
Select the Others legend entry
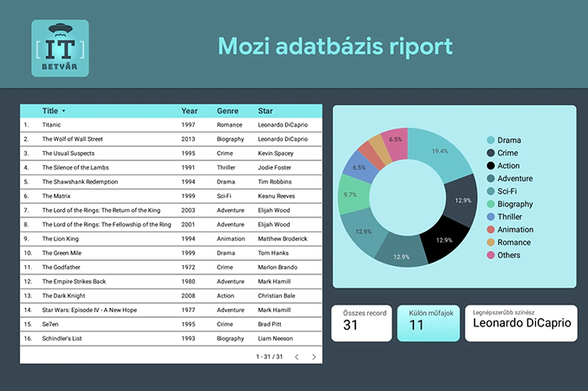pyautogui.click(x=509, y=255)
